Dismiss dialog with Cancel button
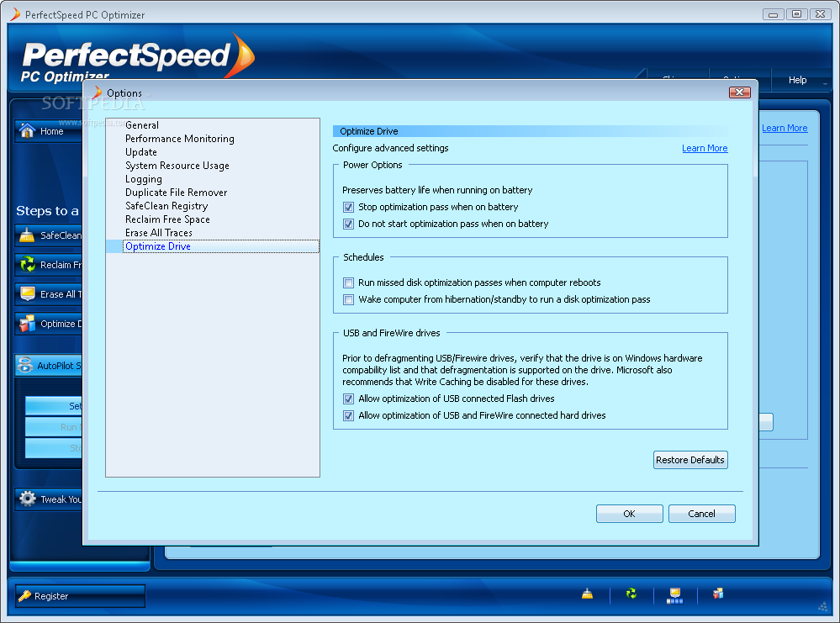Screen dimensions: 840x623 701,513
